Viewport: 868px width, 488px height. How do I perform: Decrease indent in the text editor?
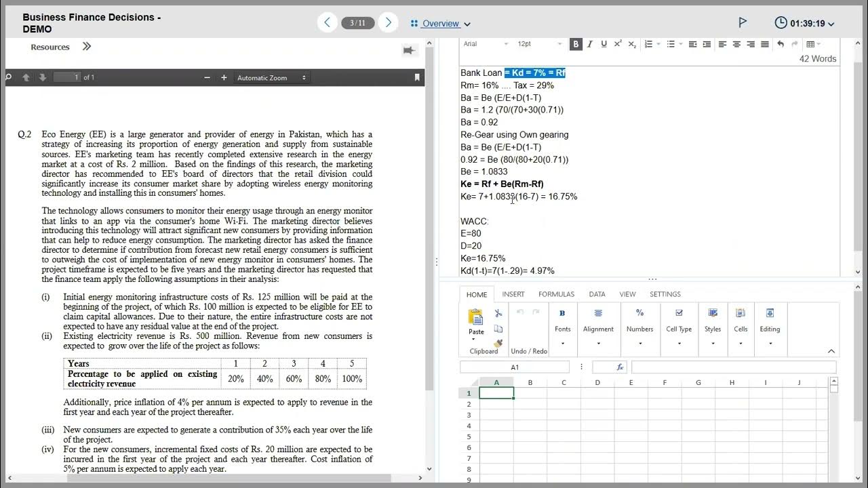pyautogui.click(x=692, y=44)
